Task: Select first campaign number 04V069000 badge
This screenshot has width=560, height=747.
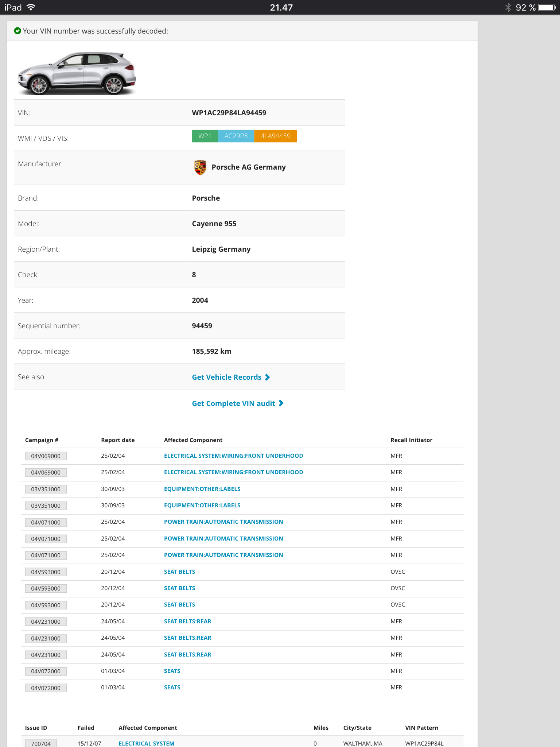Action: 46,456
